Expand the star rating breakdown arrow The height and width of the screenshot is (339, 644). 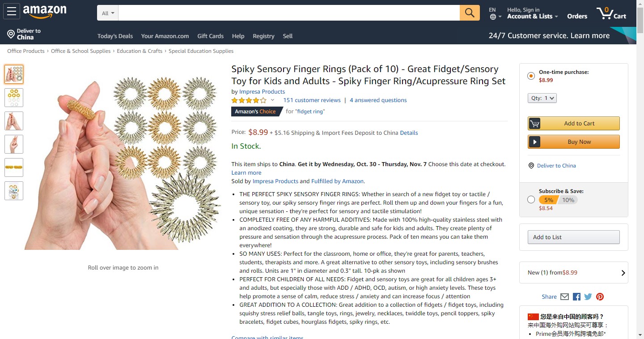click(x=272, y=100)
